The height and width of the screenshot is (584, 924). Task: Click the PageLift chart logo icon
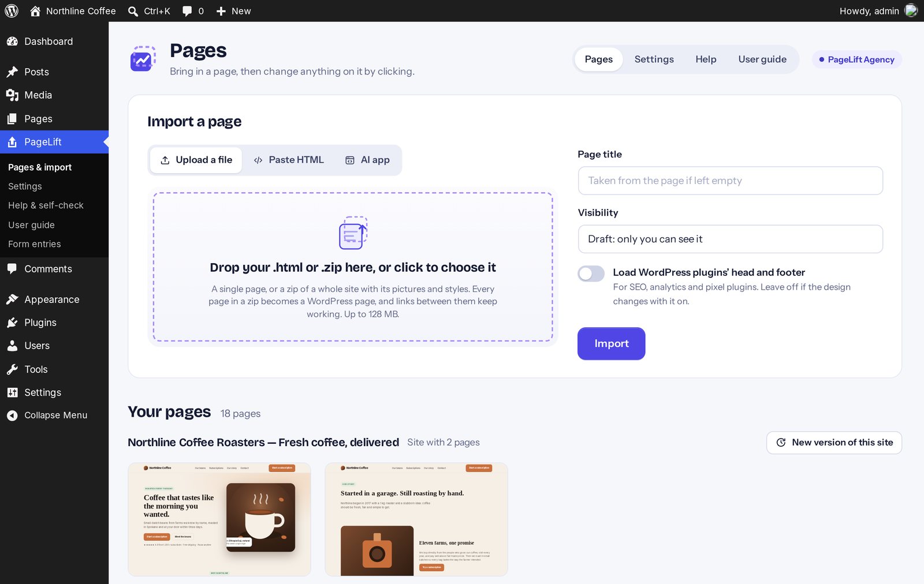tap(143, 59)
